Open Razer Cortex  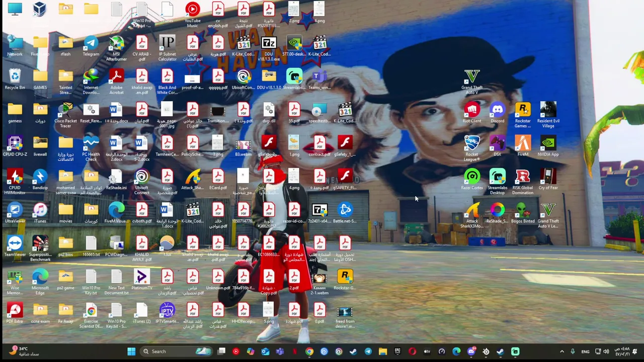pos(471,180)
